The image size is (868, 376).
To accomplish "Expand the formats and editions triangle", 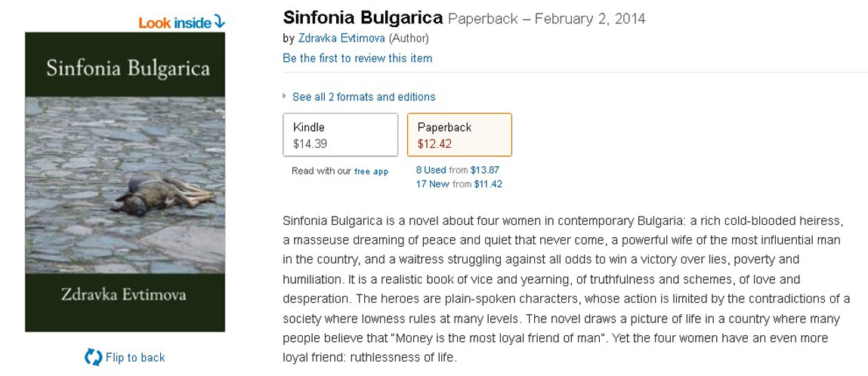I will pos(285,97).
